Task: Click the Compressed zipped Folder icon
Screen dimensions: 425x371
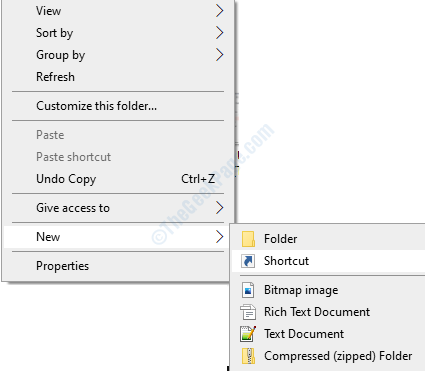Action: point(248,356)
